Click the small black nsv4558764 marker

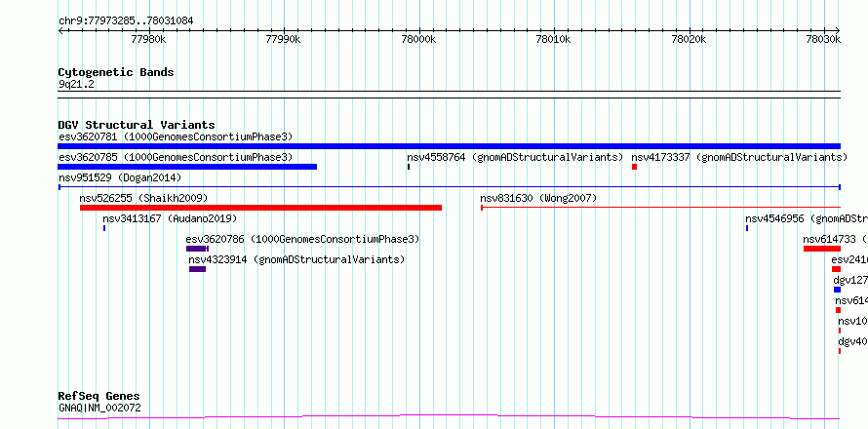409,167
